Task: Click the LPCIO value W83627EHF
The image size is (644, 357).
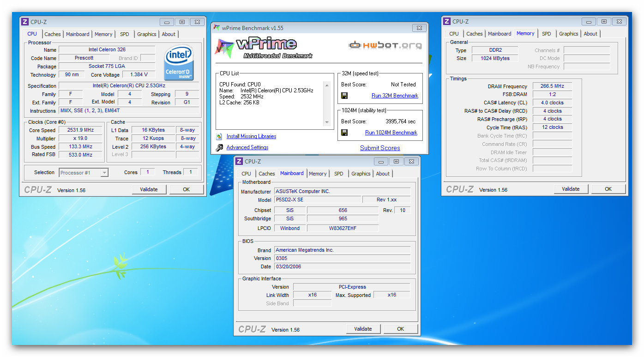Action: point(343,228)
